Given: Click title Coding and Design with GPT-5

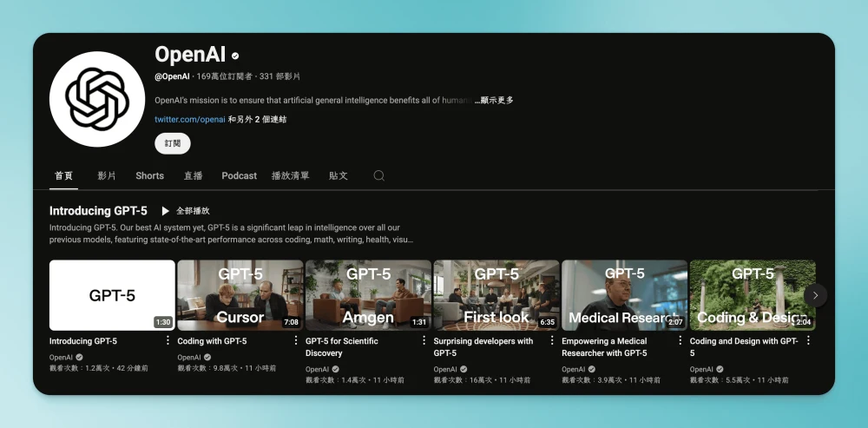Looking at the screenshot, I should tap(744, 347).
